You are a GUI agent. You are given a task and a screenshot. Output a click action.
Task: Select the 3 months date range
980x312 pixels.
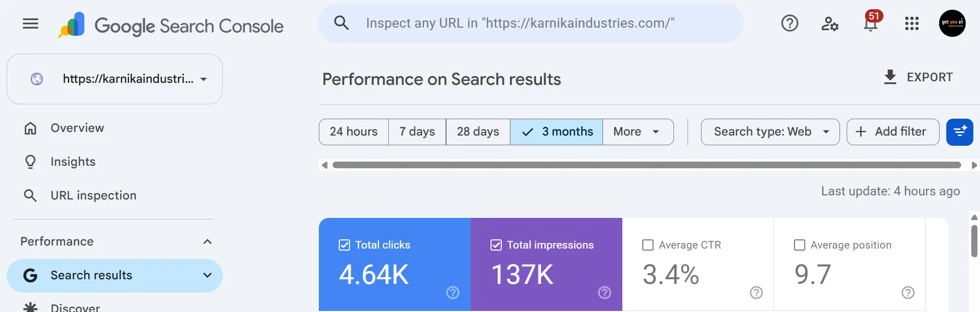(x=556, y=132)
